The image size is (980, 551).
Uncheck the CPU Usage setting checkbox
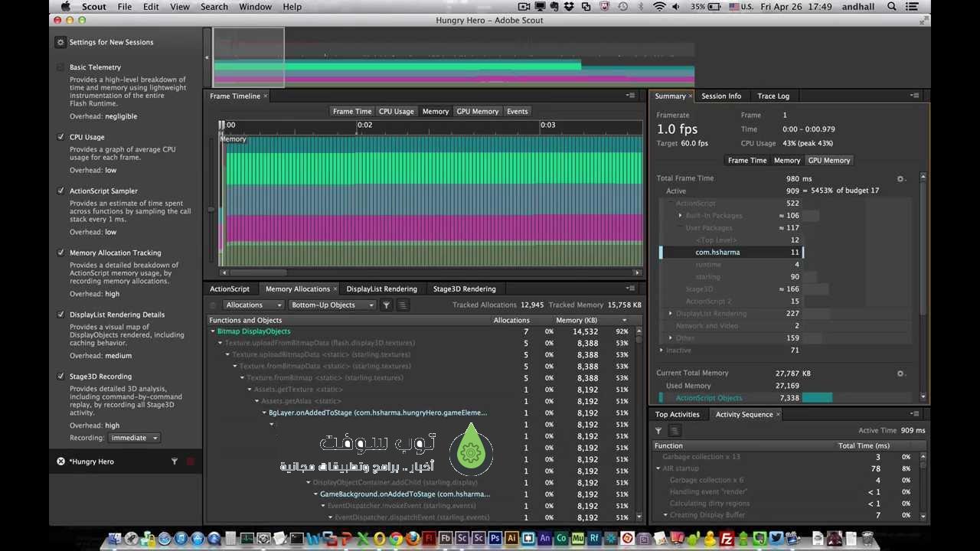[60, 137]
